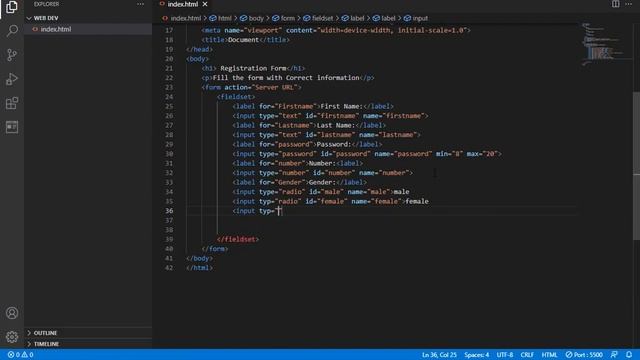Screen dimensions: 640x360
Task: Change encoding via UTF-8 status
Action: click(x=504, y=355)
